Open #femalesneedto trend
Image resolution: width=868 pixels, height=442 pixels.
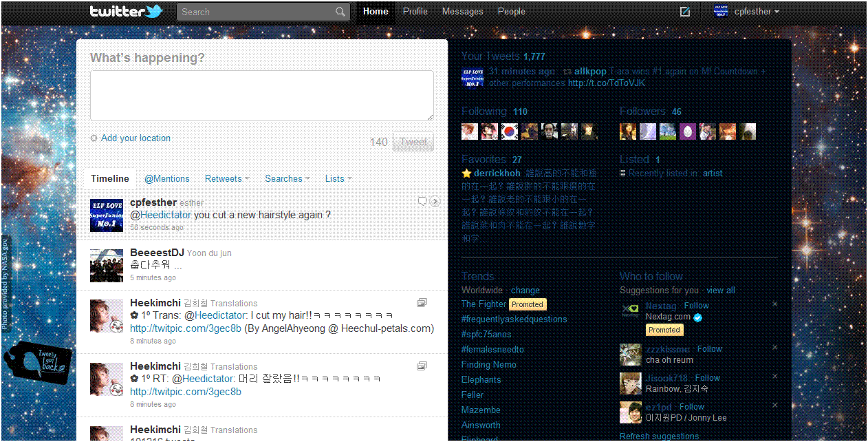click(x=492, y=350)
